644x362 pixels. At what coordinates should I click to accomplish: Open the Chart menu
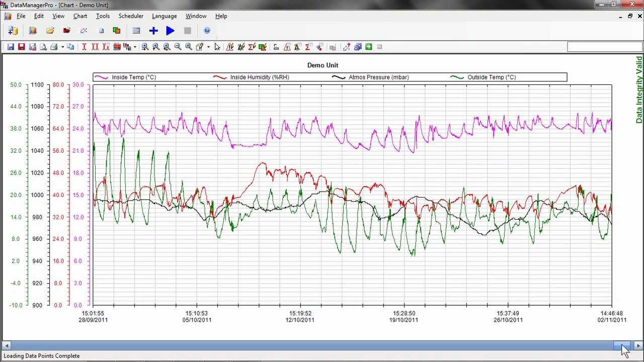tap(80, 16)
